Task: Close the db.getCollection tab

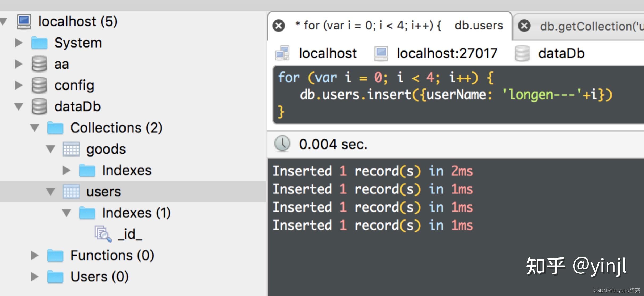Action: tap(524, 26)
